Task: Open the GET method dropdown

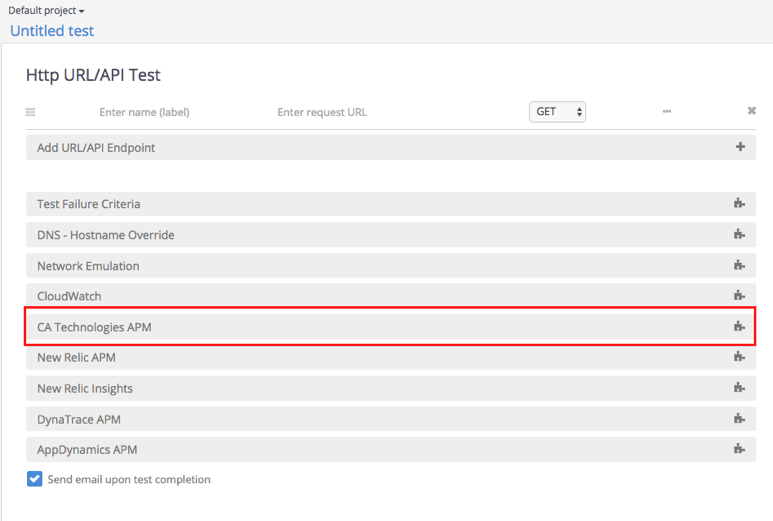Action: [x=557, y=112]
